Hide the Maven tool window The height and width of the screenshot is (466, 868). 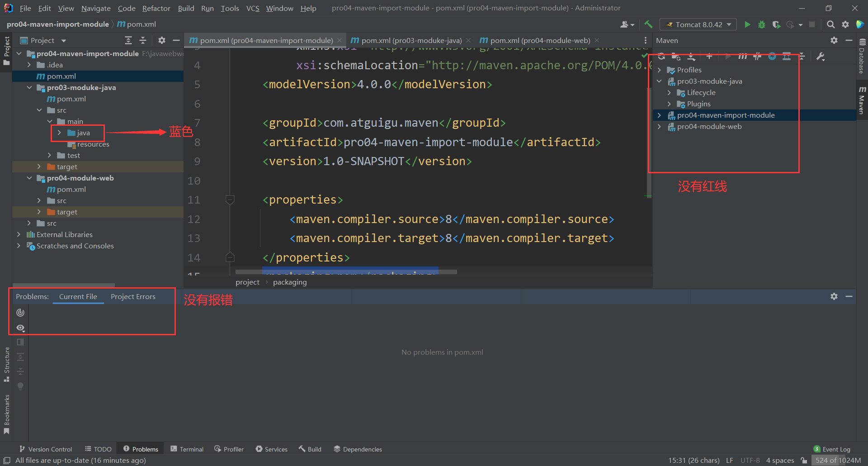(x=849, y=40)
